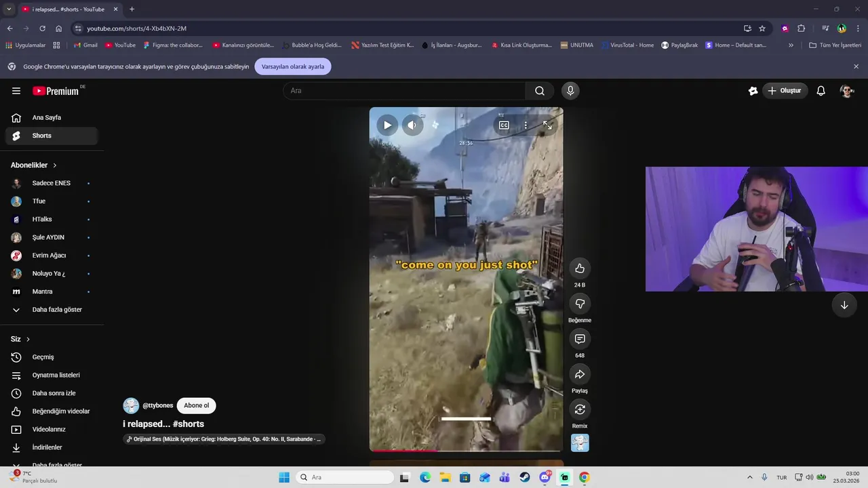Open the Windows Start menu
The image size is (868, 488).
point(284,477)
